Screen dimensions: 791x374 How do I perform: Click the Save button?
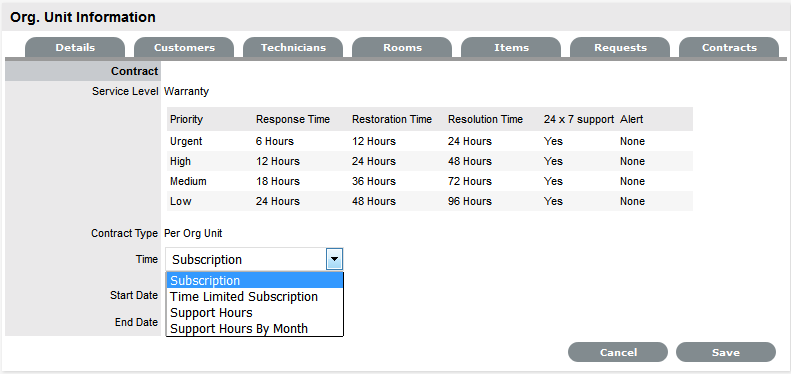click(725, 352)
